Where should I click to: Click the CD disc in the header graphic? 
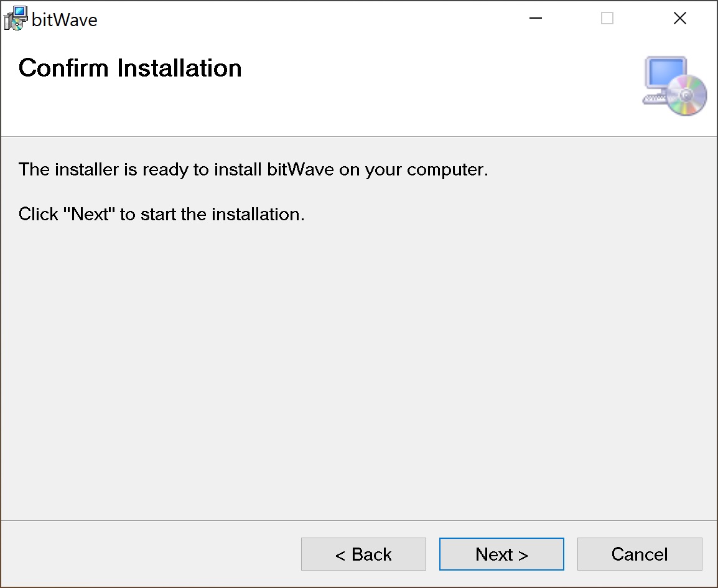click(x=687, y=95)
